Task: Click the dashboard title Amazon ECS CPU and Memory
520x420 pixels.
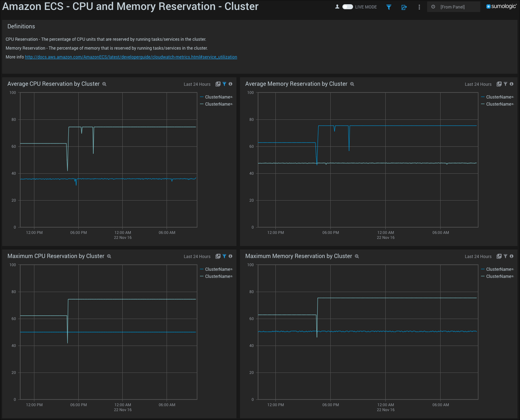Action: [130, 6]
